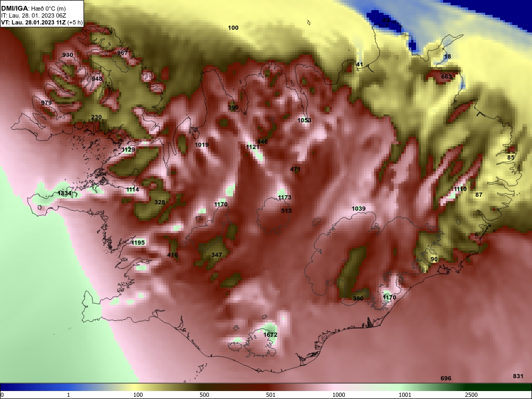The image size is (532, 399).
Task: Select the 1039 height value
Action: pyautogui.click(x=359, y=209)
